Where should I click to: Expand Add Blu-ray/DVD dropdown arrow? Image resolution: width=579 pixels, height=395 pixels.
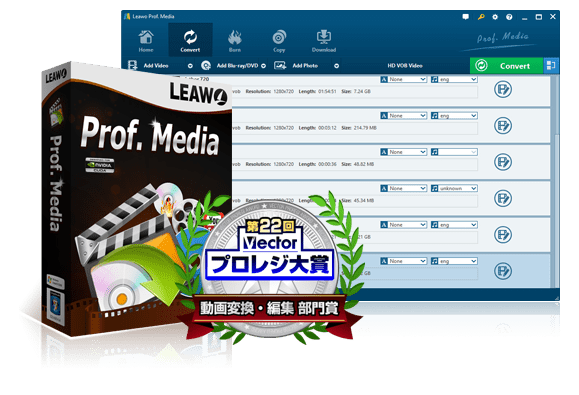pos(263,66)
